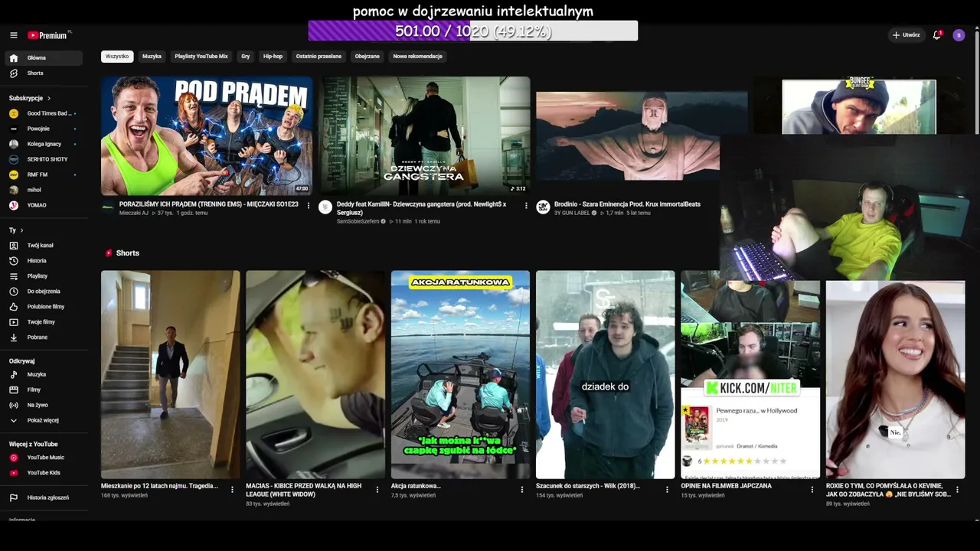Open the SERHITO SHOTY channel
Viewport: 980px width, 551px height.
pyautogui.click(x=44, y=159)
